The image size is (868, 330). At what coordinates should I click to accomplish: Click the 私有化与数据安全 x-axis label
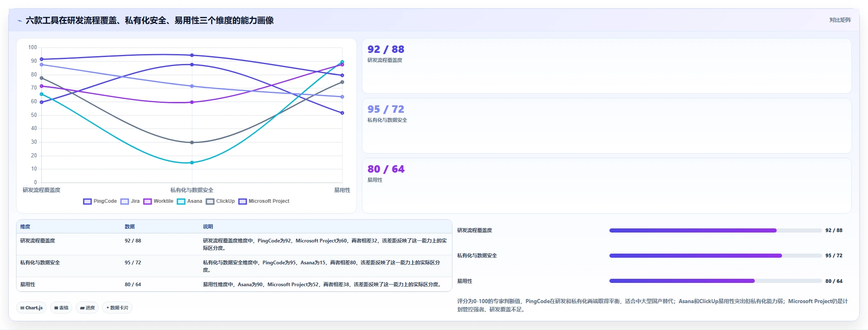[192, 190]
